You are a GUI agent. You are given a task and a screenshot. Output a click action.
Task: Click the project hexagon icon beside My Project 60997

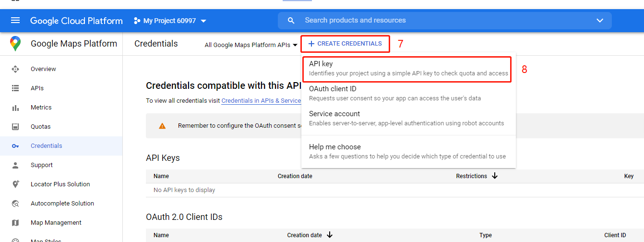[x=137, y=21]
